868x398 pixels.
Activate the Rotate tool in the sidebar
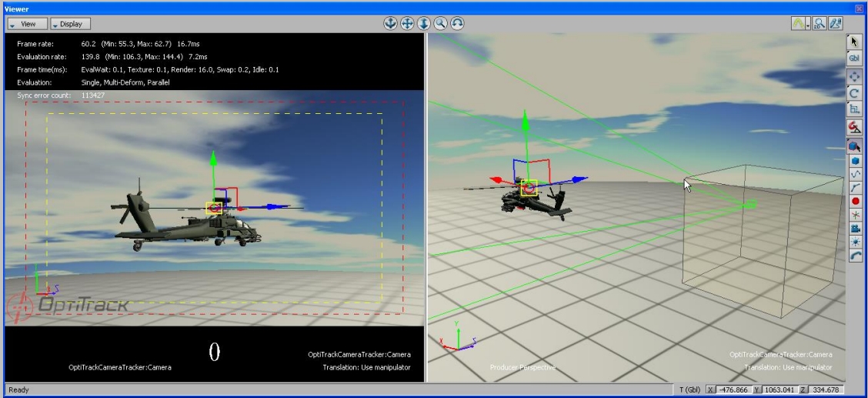tap(854, 93)
